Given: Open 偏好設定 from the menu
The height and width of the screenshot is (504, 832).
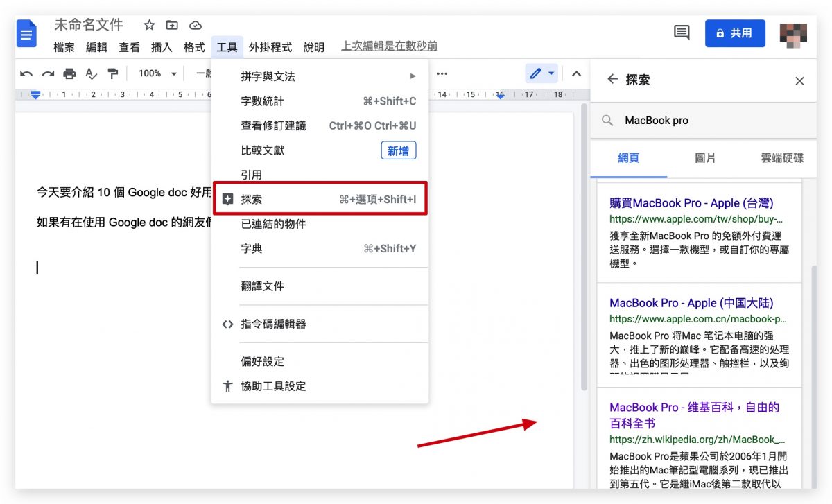Looking at the screenshot, I should coord(320,361).
